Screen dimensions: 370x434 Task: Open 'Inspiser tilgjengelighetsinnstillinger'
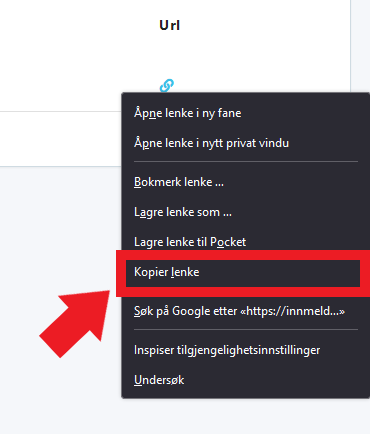tap(246, 350)
